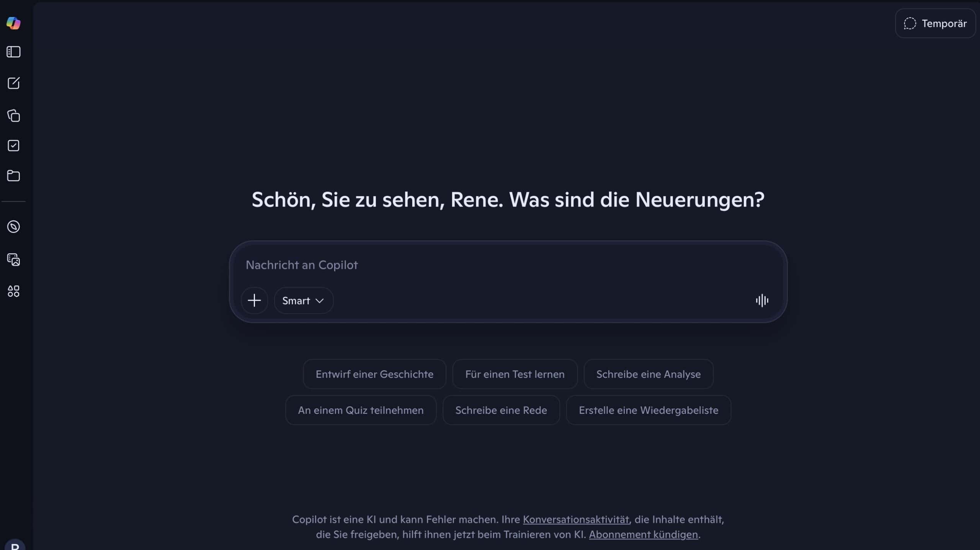This screenshot has height=550, width=980.
Task: Expand the Smart mode dropdown
Action: 304,300
